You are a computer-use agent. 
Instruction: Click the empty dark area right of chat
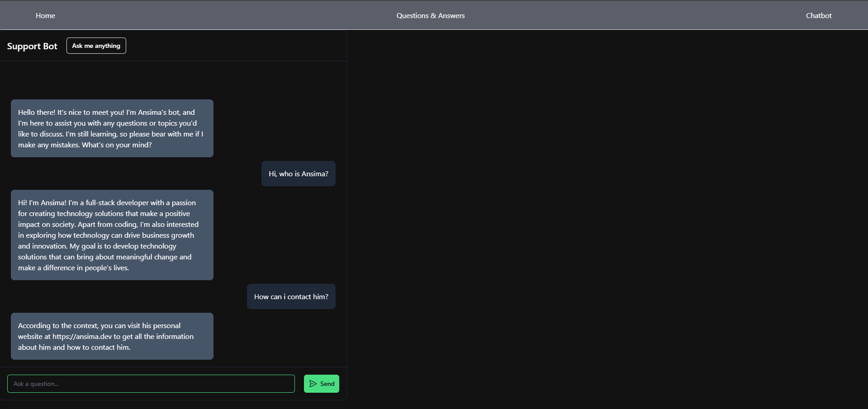(x=606, y=217)
